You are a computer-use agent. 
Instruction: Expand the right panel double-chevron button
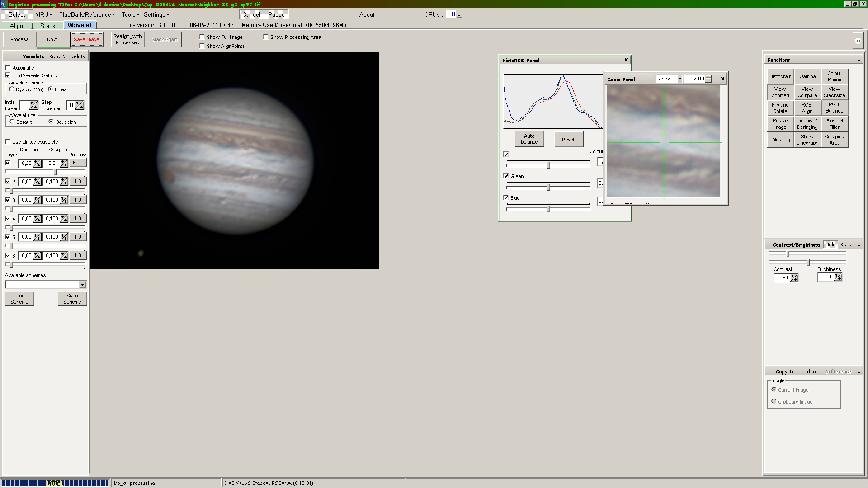click(x=858, y=41)
